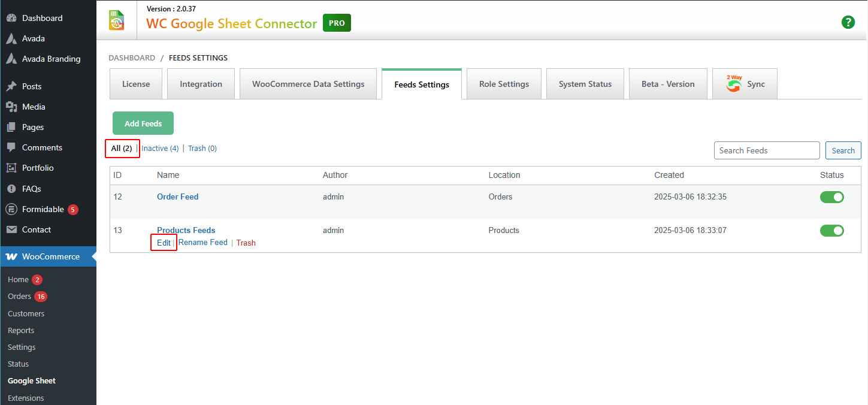Click inside the Search Feeds input field
Screen dimensions: 868x405
767,150
